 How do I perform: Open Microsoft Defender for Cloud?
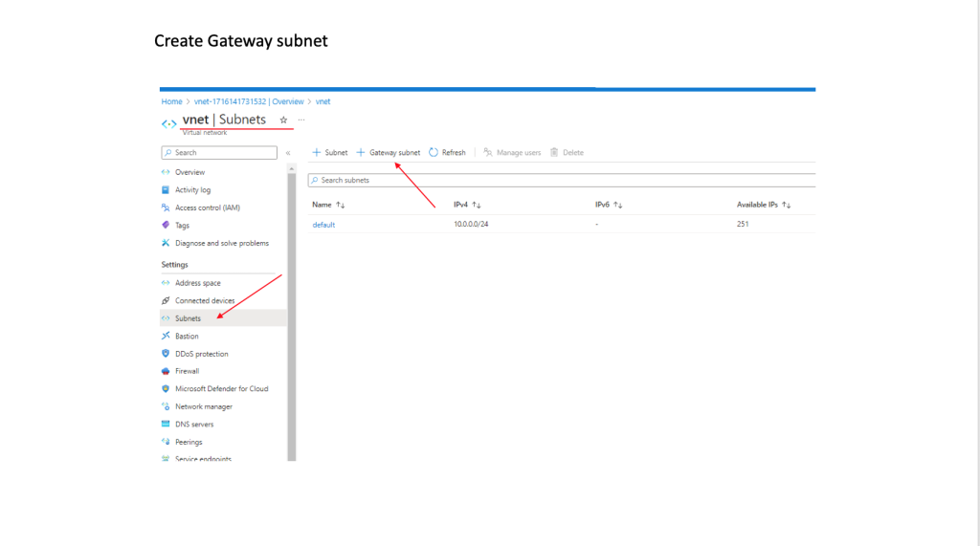[221, 389]
